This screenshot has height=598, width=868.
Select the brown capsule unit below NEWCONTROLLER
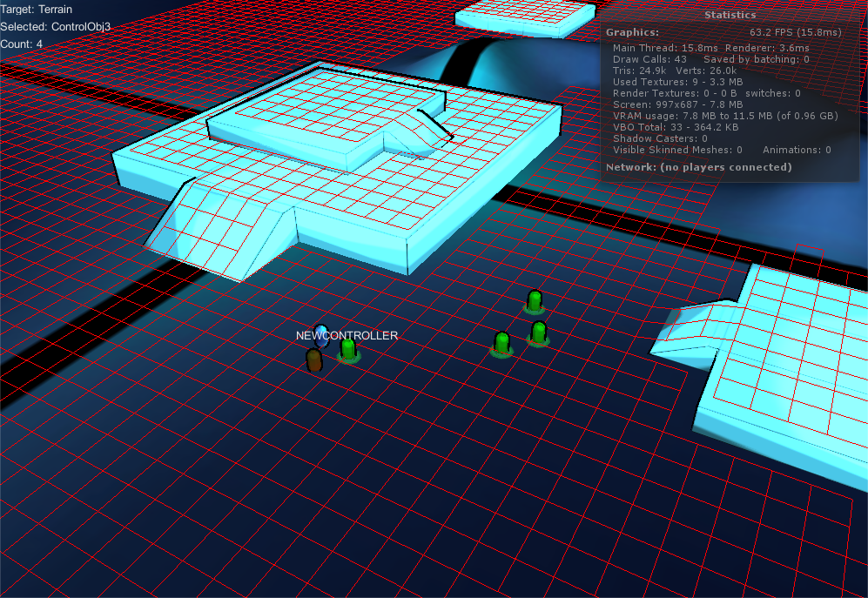pyautogui.click(x=314, y=359)
